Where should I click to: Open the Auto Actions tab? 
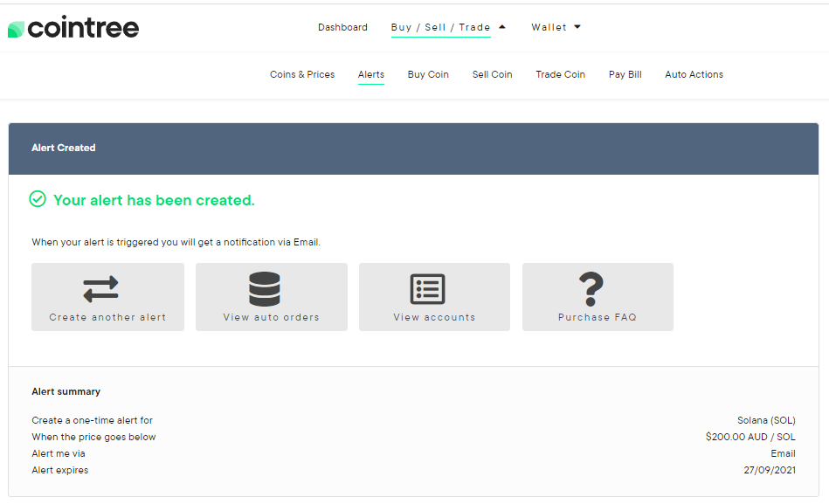[x=694, y=74]
